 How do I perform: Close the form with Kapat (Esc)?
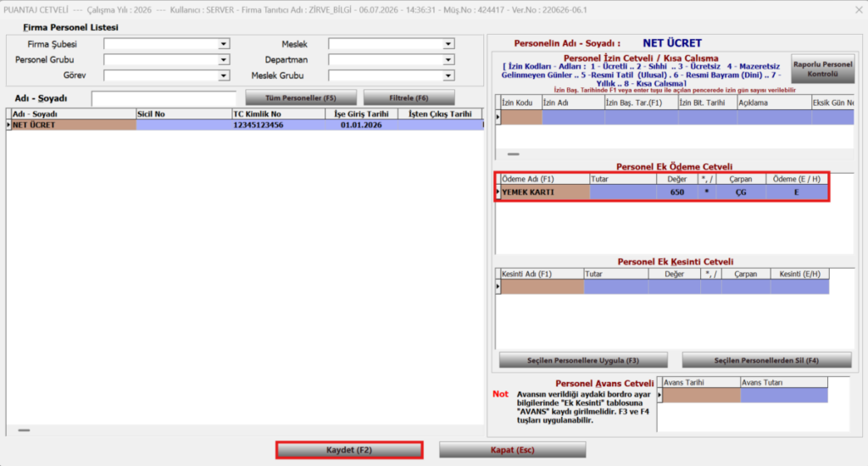pyautogui.click(x=513, y=450)
